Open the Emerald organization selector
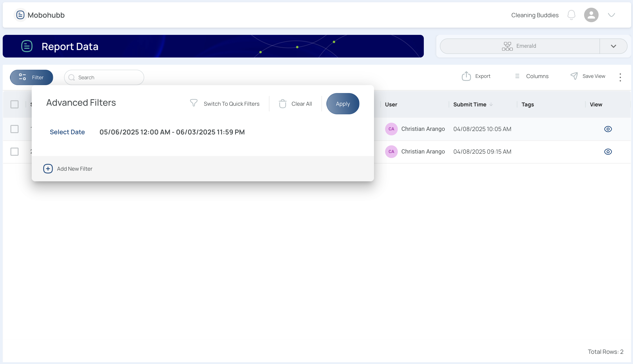This screenshot has height=364, width=633. point(520,46)
